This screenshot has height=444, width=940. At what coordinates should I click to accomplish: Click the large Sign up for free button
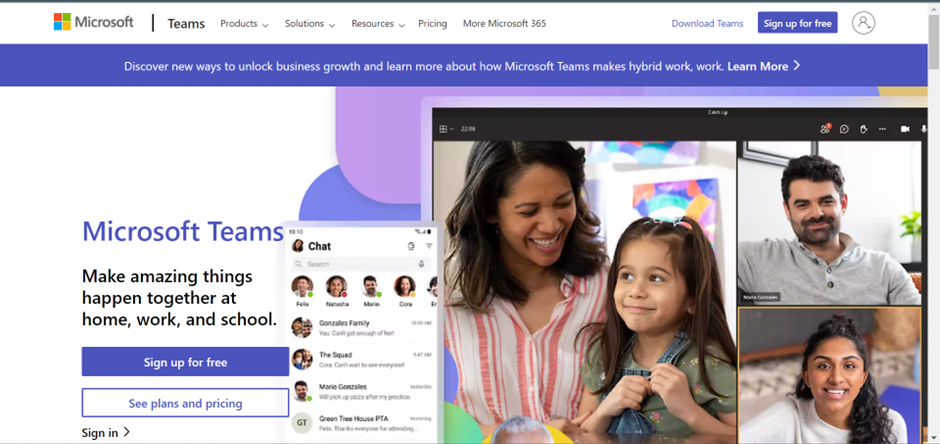click(x=185, y=362)
